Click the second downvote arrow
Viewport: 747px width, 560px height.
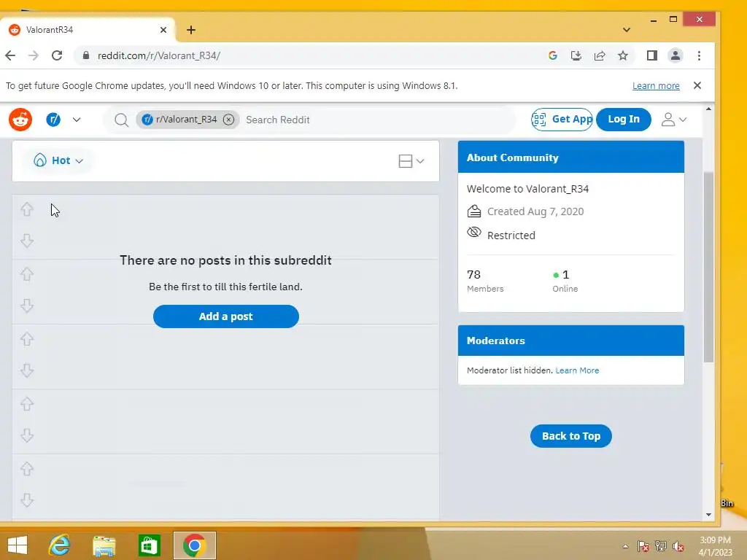pyautogui.click(x=27, y=306)
